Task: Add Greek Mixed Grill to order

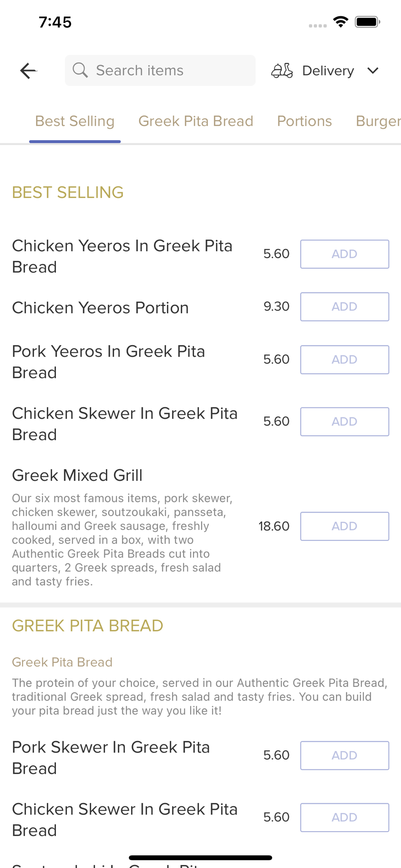Action: [345, 526]
